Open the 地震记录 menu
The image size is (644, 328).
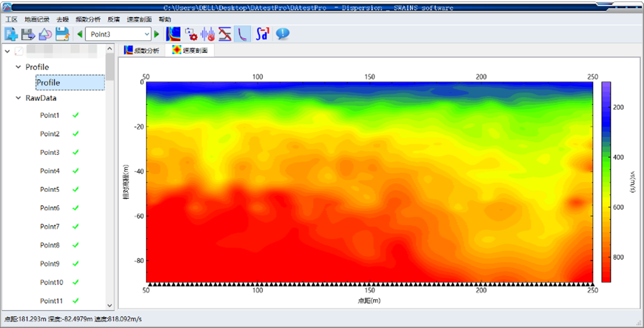pos(37,19)
